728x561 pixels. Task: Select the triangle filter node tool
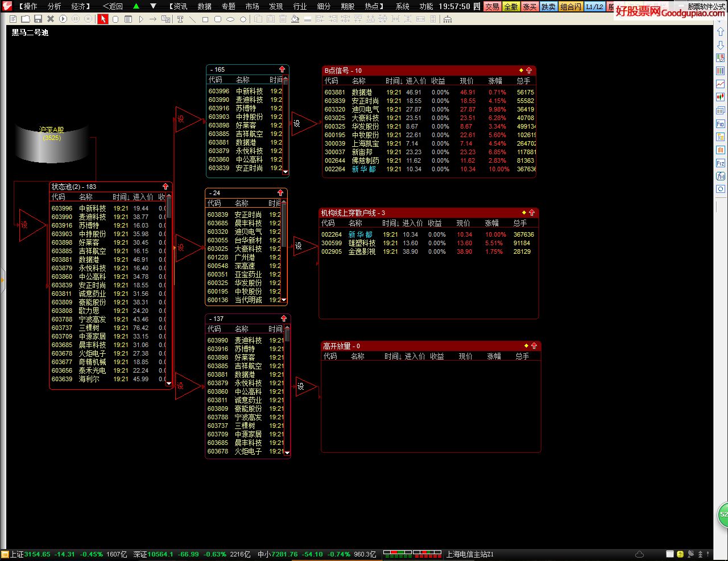[140, 19]
